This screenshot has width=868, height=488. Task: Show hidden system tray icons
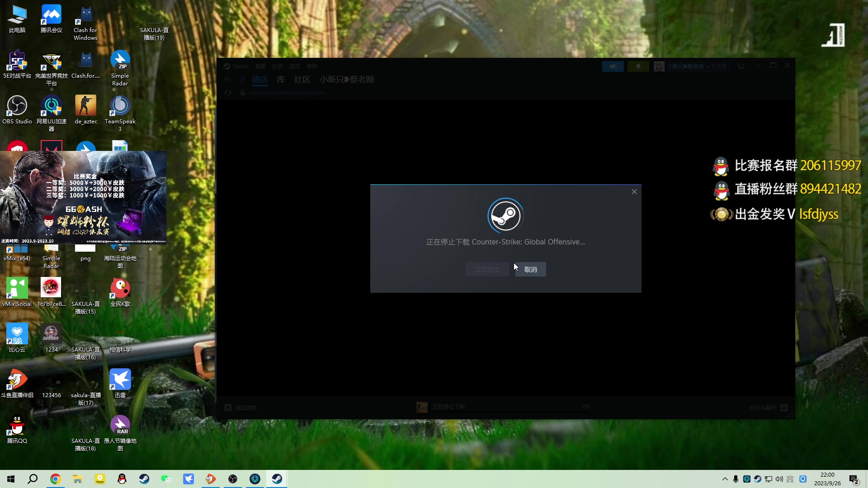point(725,479)
